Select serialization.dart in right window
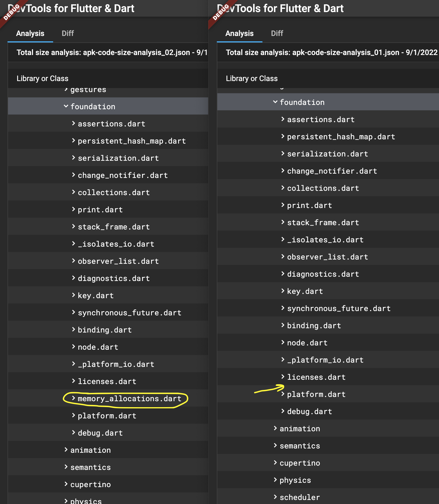Viewport: 439px width, 504px height. pyautogui.click(x=328, y=154)
